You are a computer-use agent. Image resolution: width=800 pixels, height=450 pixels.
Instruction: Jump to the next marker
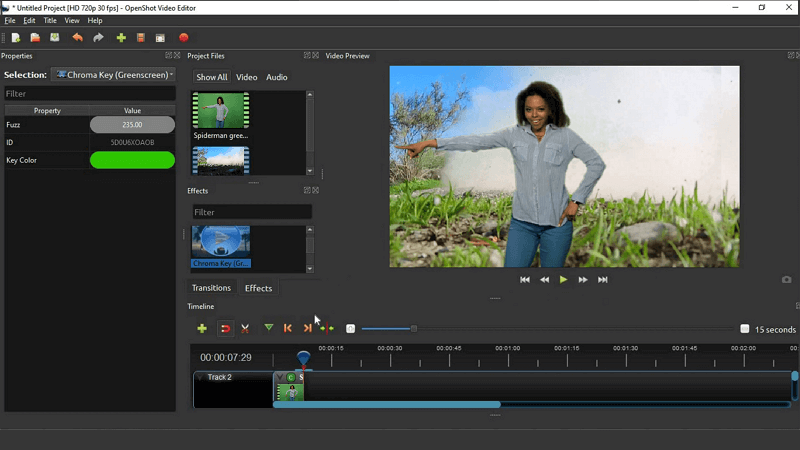point(307,329)
